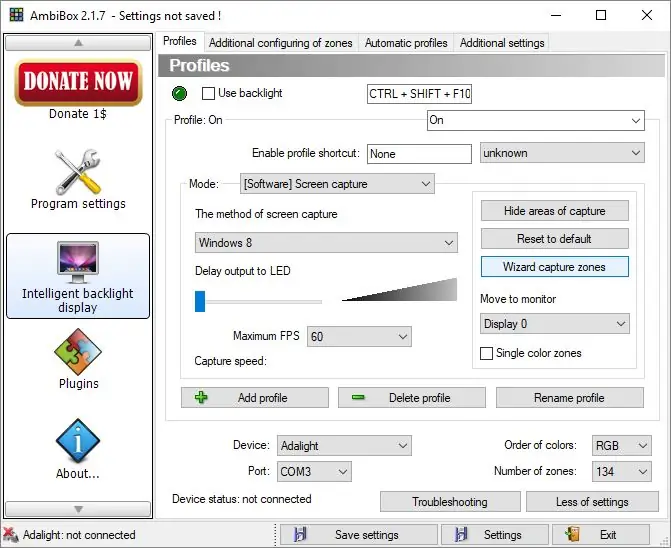Select Intelligent backlight display monitor icon
The image size is (671, 548).
[x=78, y=262]
